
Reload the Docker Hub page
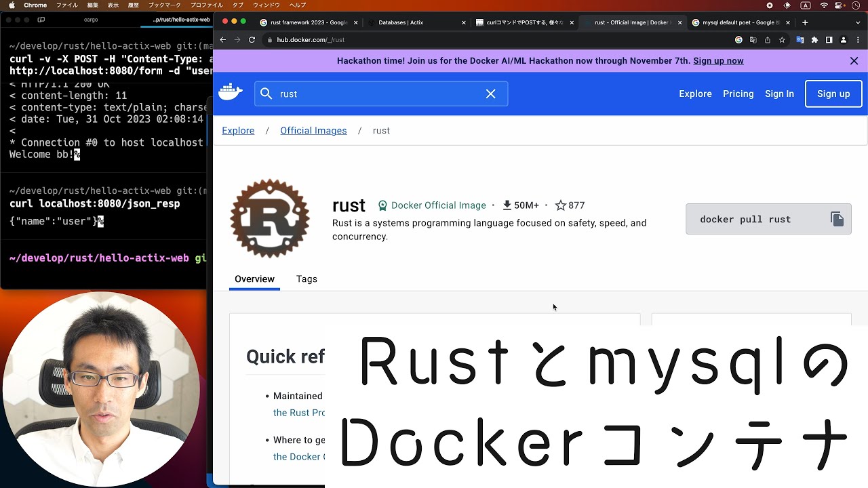(x=252, y=40)
